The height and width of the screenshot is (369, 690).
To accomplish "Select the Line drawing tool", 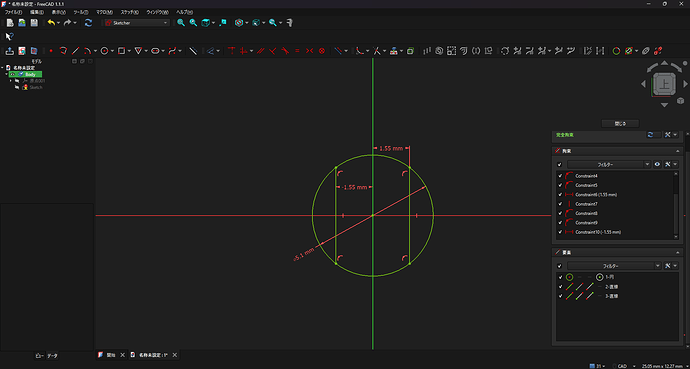I will [76, 51].
